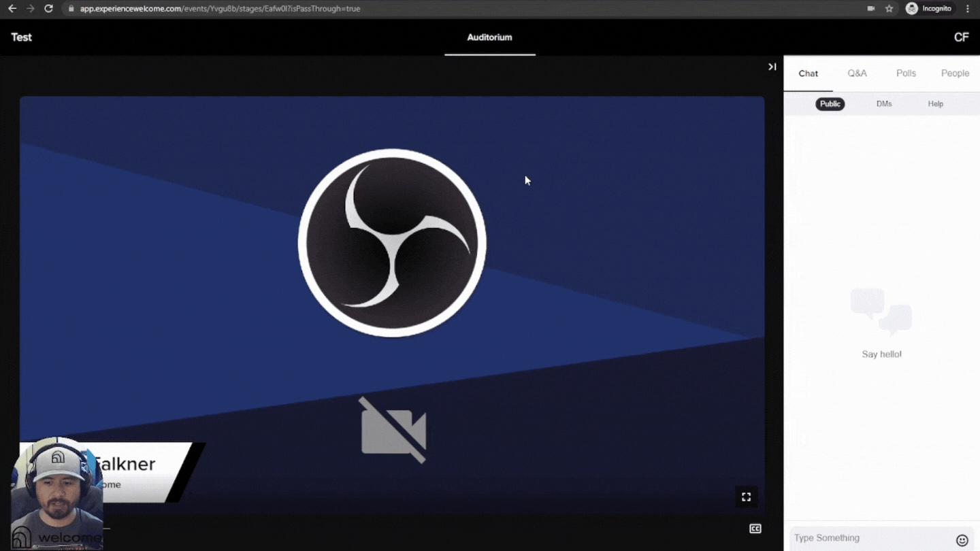Open the emoji picker
Image resolution: width=980 pixels, height=551 pixels.
coord(962,540)
